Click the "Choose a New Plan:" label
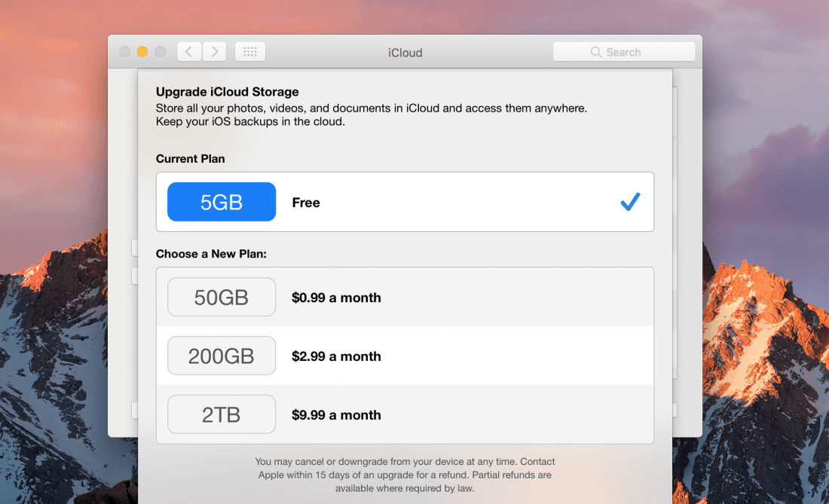The height and width of the screenshot is (504, 829). pos(211,254)
